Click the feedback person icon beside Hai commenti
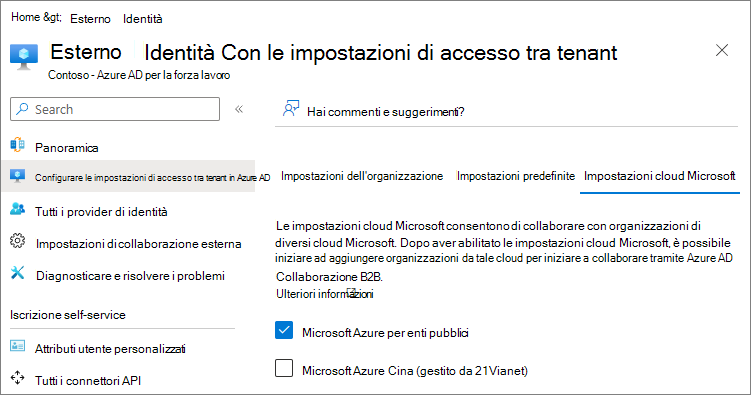 (291, 109)
